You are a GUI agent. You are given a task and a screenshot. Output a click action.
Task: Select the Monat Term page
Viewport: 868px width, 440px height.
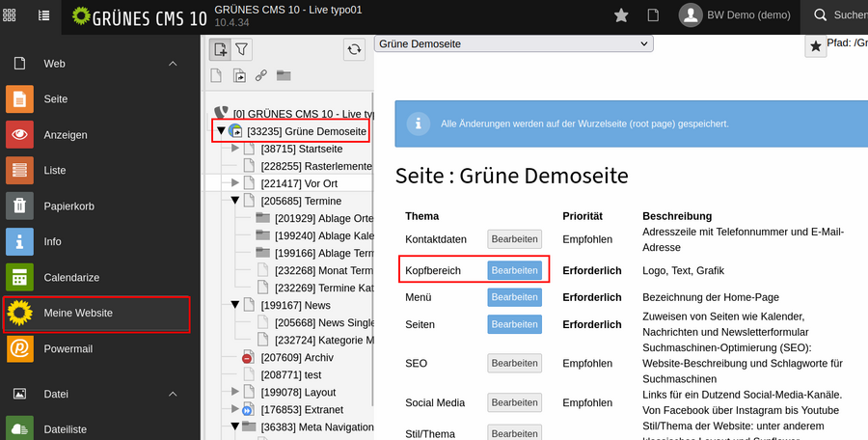[x=324, y=270]
